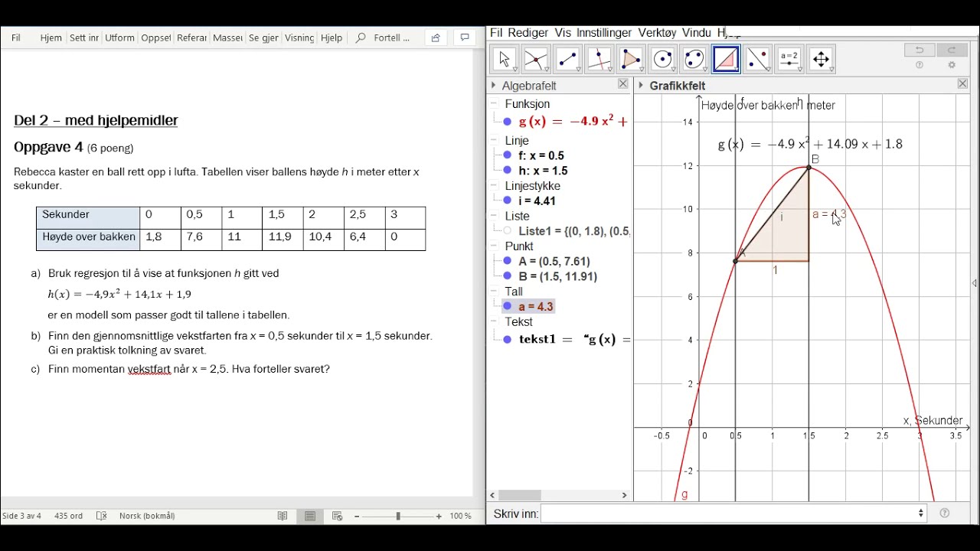Click the Fil button in Word

pyautogui.click(x=16, y=37)
